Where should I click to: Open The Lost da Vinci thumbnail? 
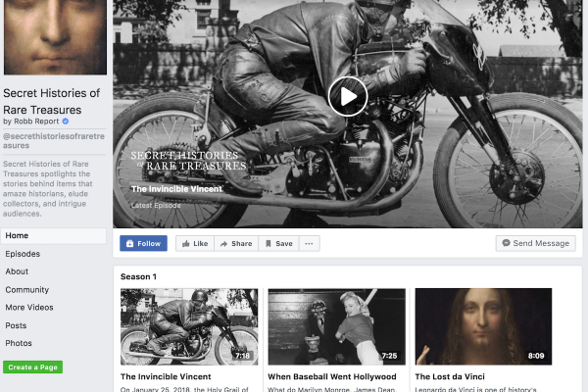[483, 326]
